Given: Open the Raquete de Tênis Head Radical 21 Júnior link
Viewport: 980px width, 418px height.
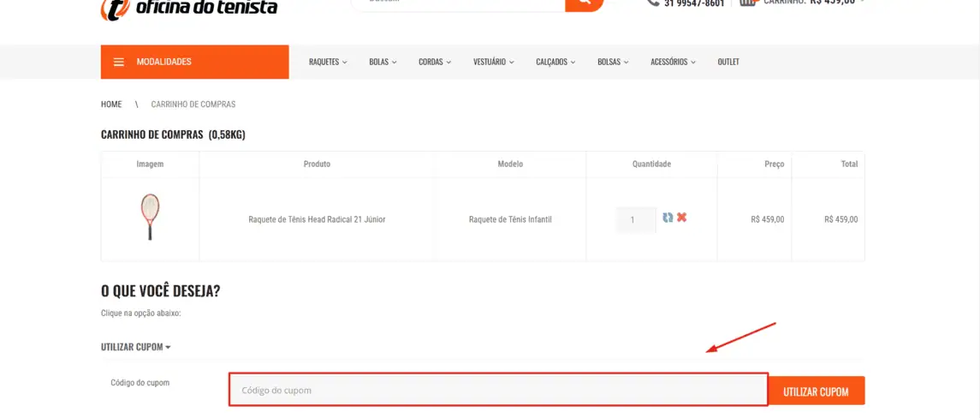Looking at the screenshot, I should [x=317, y=219].
